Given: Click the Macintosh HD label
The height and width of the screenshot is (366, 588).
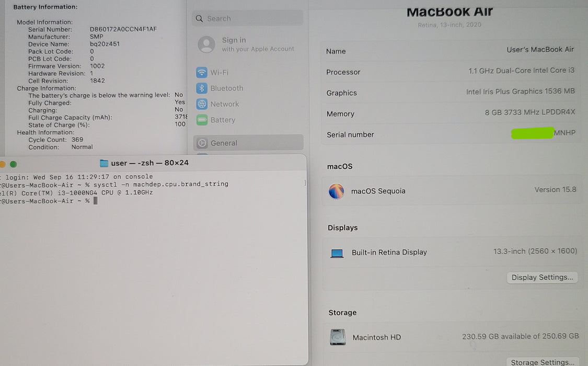Looking at the screenshot, I should (x=376, y=337).
